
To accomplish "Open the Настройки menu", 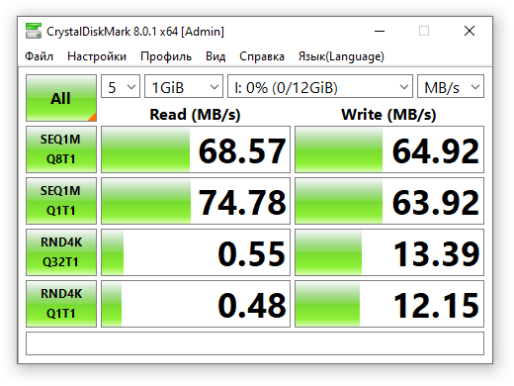I will [97, 56].
